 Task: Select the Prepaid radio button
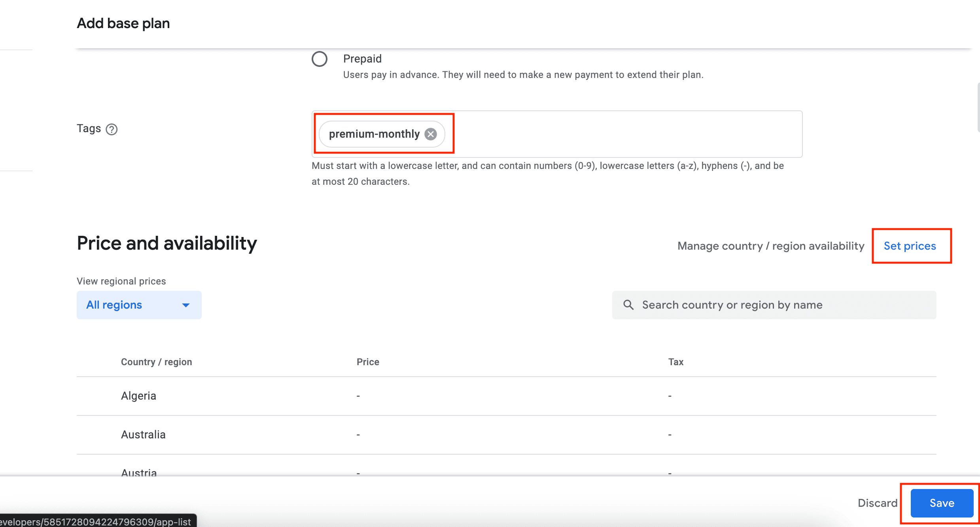[x=320, y=59]
